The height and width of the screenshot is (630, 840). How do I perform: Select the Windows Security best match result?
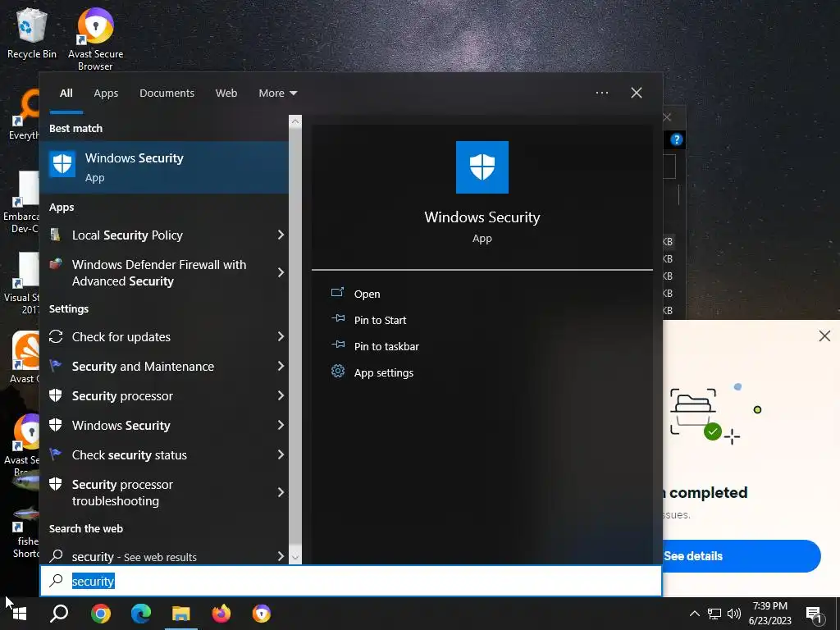click(x=164, y=167)
